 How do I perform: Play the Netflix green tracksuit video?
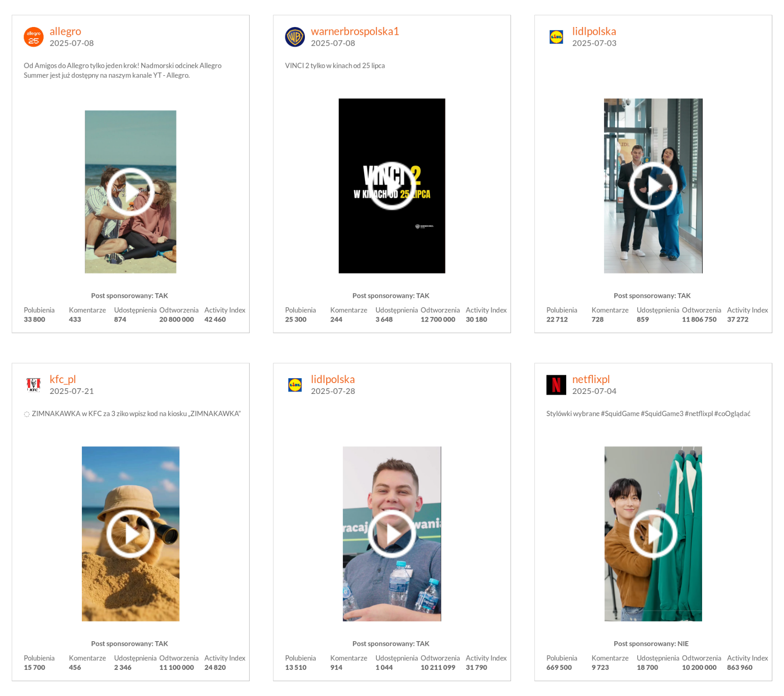click(x=653, y=534)
